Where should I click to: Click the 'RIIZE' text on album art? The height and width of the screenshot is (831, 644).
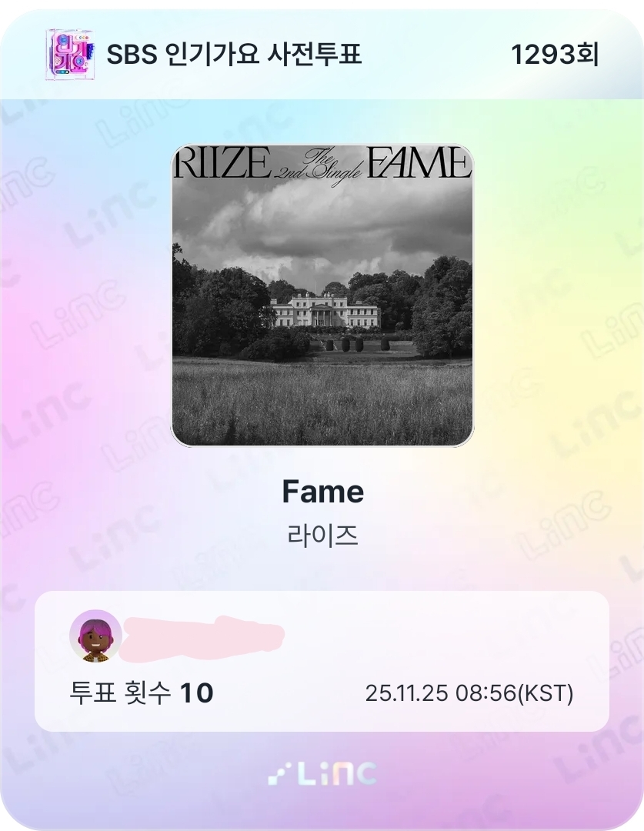coord(222,162)
